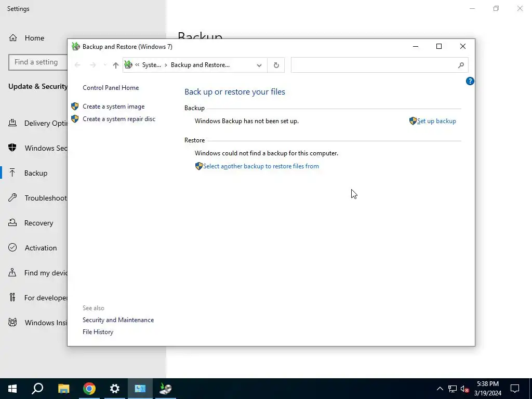Switch to Backup and Restore taskbar item
Viewport: 532px width, 399px height.
(166, 389)
